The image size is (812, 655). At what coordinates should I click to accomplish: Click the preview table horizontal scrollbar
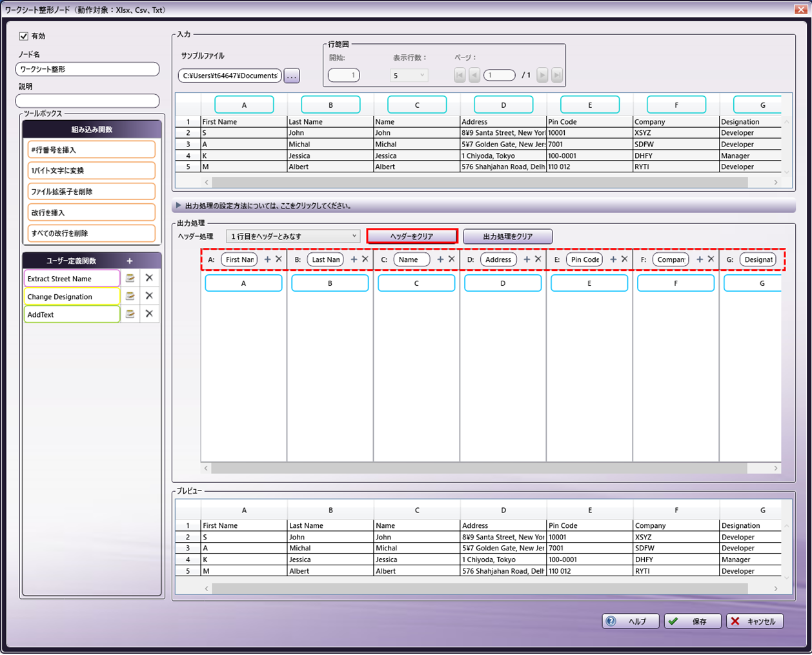[x=480, y=589]
